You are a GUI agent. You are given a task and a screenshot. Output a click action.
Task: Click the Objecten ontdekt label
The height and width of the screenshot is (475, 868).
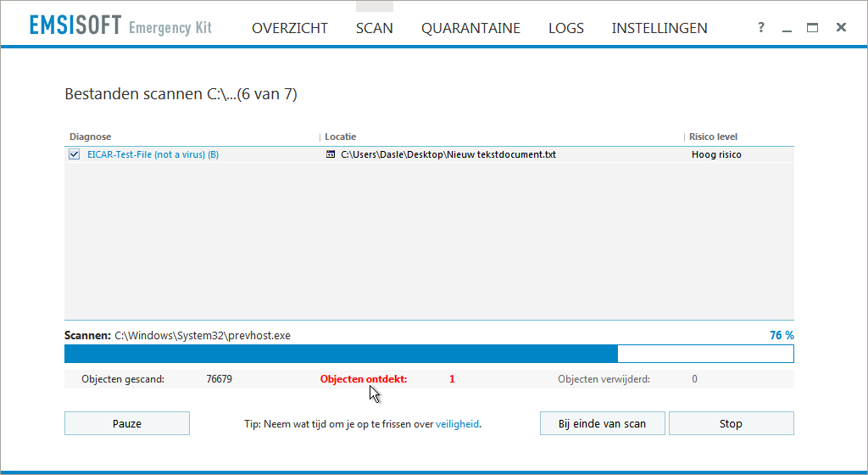(364, 379)
